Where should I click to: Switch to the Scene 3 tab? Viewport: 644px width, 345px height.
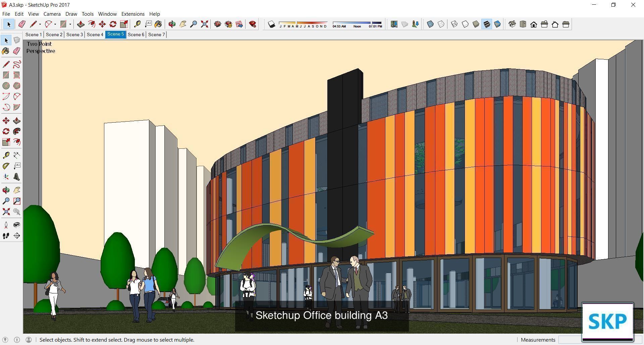tap(74, 34)
